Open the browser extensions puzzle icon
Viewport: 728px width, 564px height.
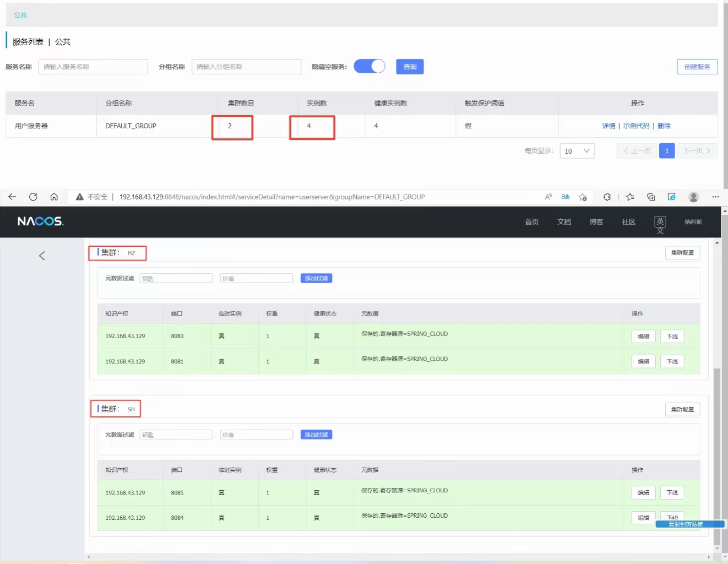coord(607,197)
